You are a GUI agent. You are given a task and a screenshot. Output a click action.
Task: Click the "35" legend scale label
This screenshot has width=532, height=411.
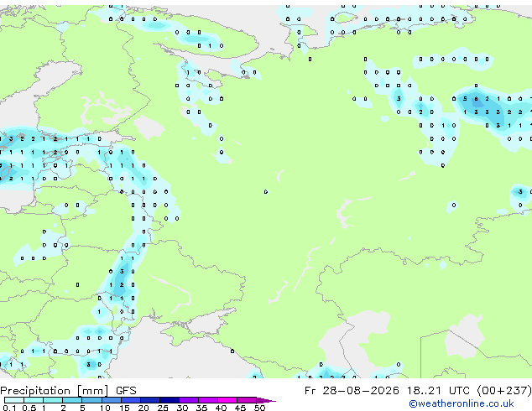[x=201, y=408]
